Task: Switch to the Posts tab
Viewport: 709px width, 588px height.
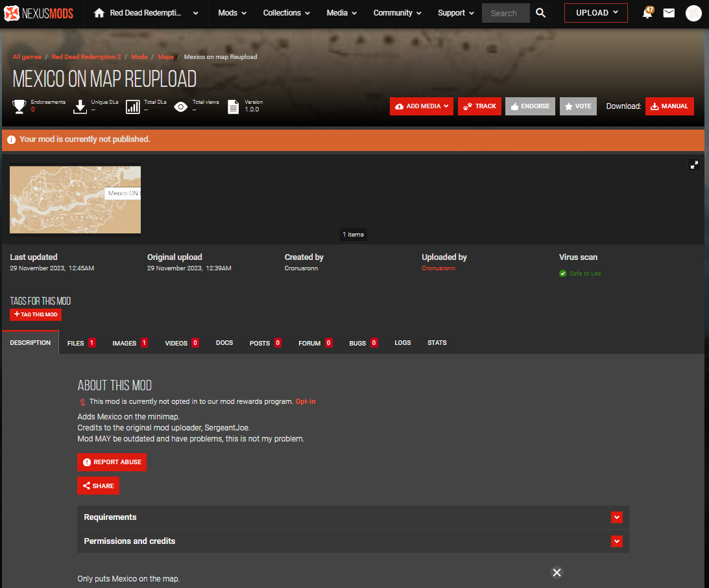Action: [x=265, y=343]
